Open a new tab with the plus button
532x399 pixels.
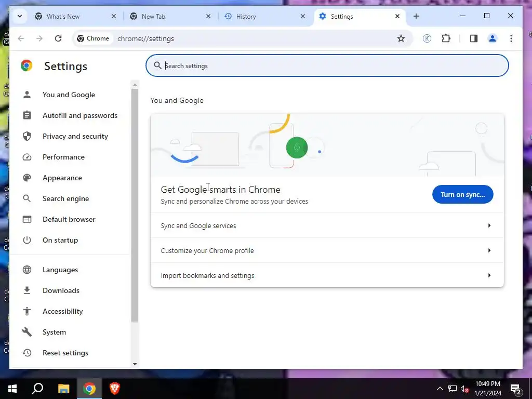point(416,16)
